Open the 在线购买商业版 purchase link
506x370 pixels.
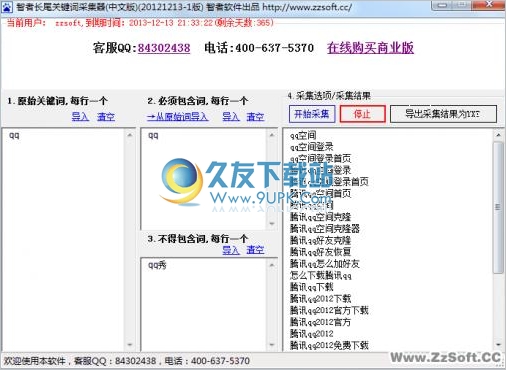click(370, 48)
